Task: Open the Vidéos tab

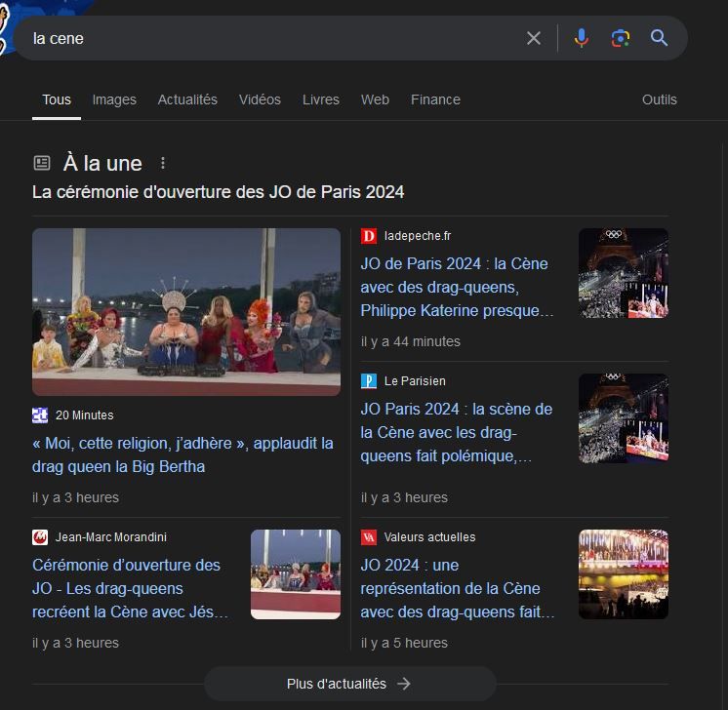Action: tap(260, 99)
